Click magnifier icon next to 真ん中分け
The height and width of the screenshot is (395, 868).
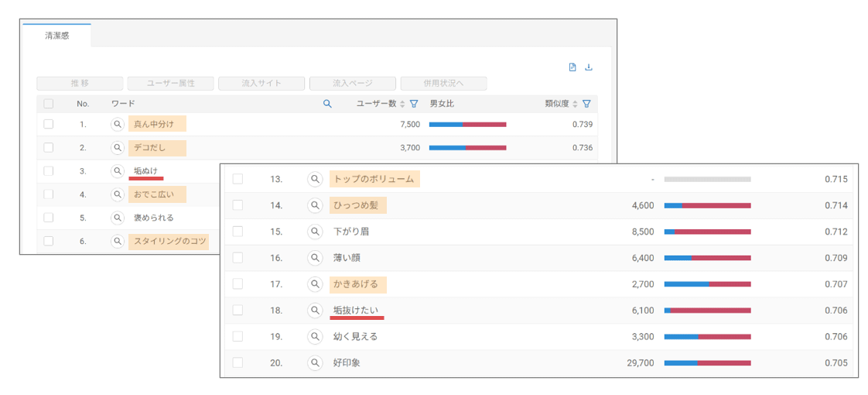point(118,124)
